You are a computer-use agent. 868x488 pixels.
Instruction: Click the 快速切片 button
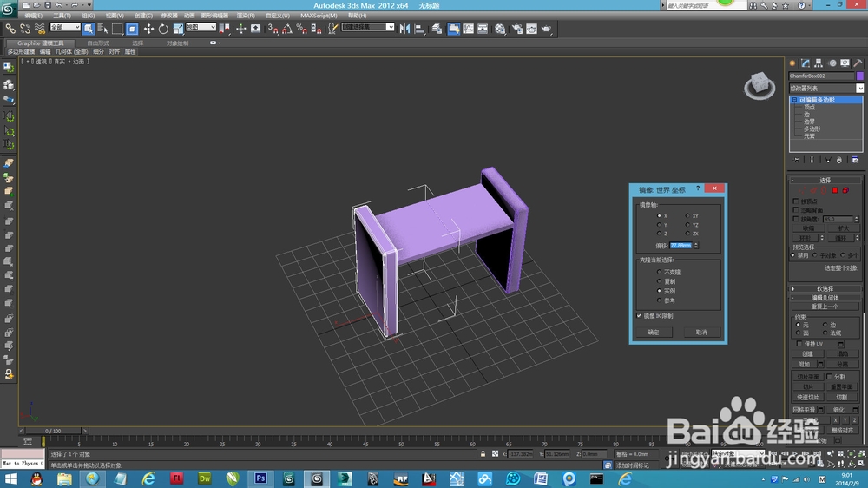pos(807,397)
